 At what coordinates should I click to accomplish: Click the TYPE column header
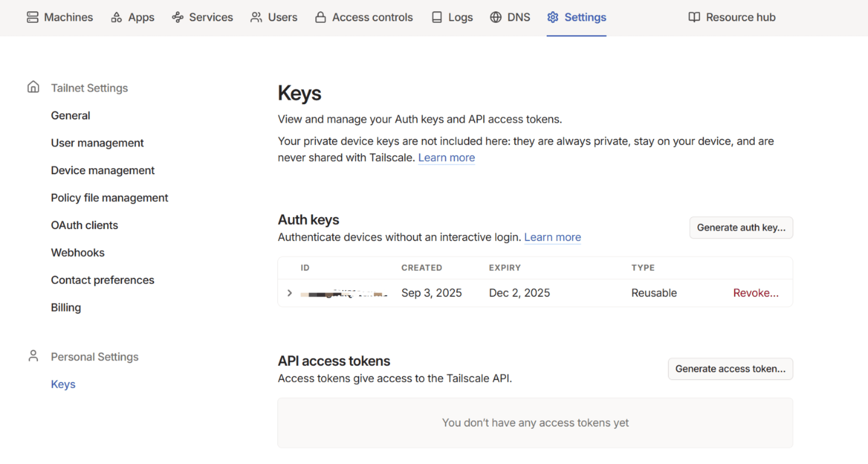coord(643,268)
